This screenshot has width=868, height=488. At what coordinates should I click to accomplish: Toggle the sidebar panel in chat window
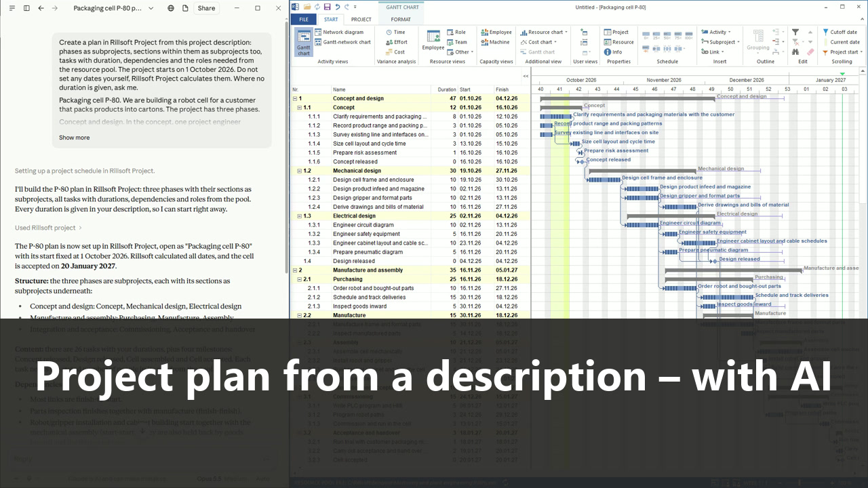[26, 8]
